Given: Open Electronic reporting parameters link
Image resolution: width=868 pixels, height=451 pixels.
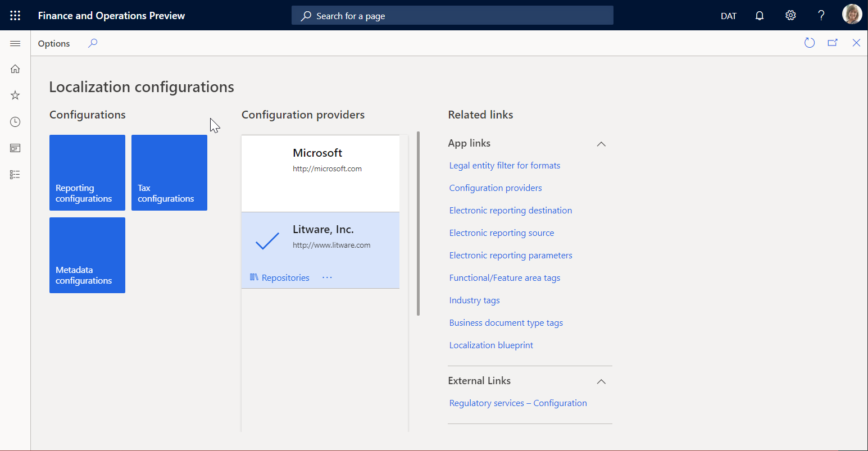Looking at the screenshot, I should (511, 255).
